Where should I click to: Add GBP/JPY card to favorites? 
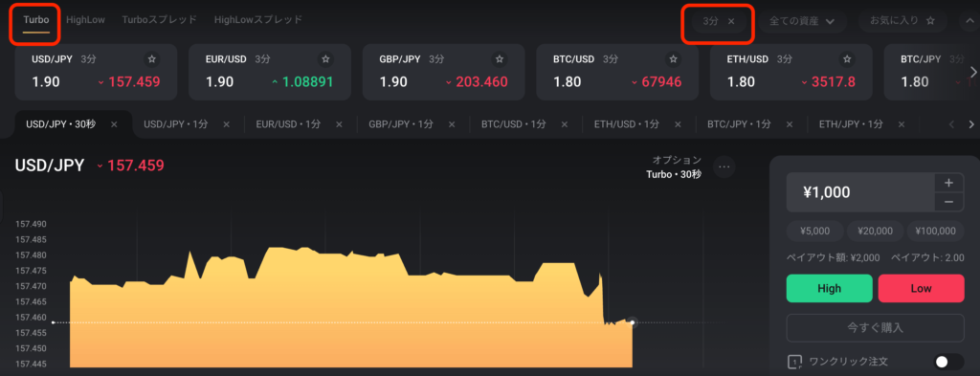tap(499, 59)
